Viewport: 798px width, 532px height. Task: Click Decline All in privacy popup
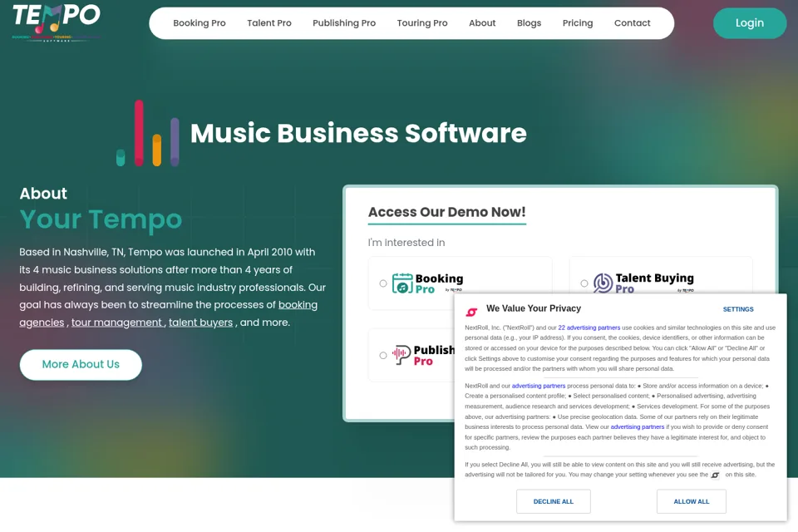(x=554, y=501)
